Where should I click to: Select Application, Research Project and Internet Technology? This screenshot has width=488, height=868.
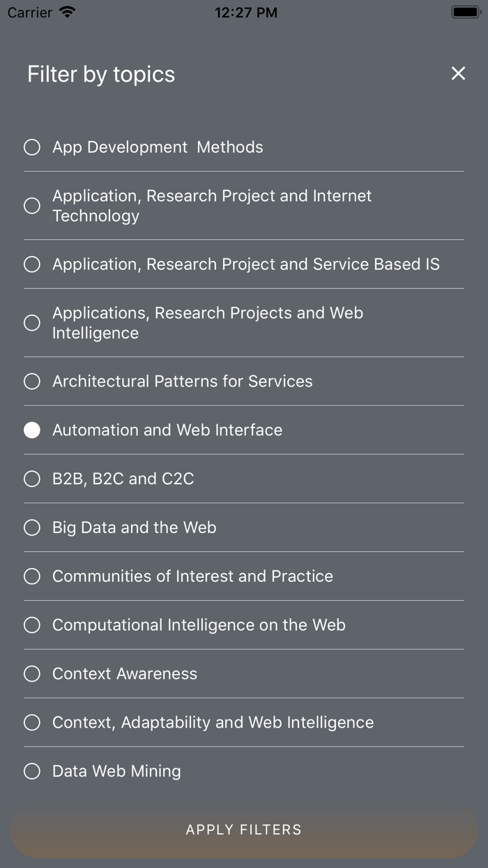pos(32,206)
